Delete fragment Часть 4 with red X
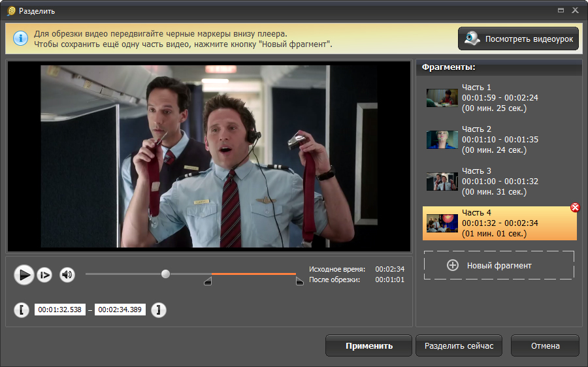 point(575,207)
